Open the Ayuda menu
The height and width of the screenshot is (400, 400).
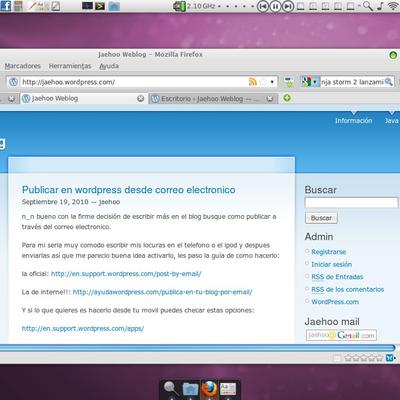pos(109,66)
